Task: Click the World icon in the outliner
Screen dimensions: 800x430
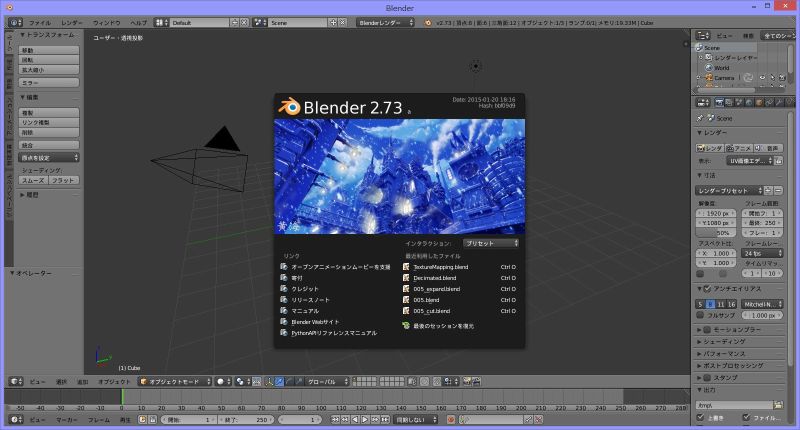Action: pyautogui.click(x=708, y=67)
